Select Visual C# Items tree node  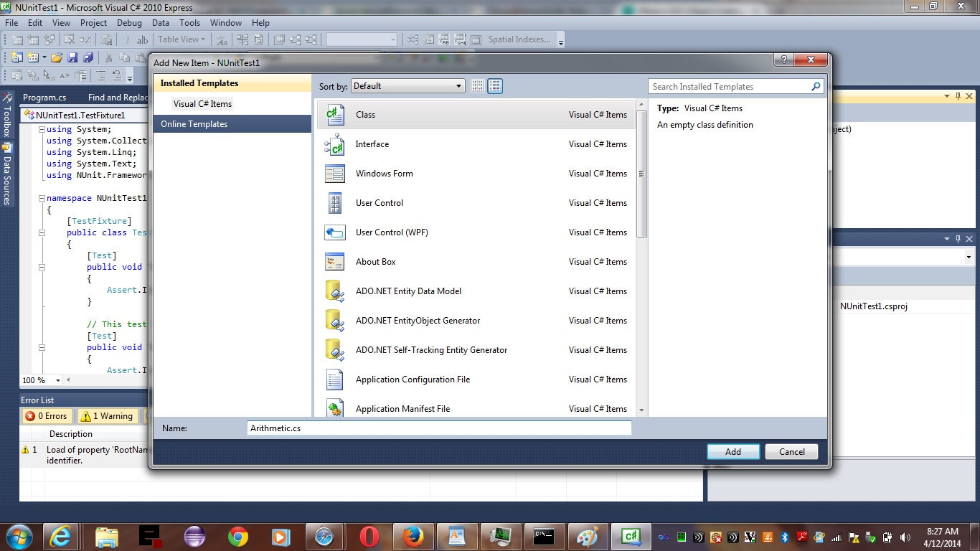[x=202, y=104]
